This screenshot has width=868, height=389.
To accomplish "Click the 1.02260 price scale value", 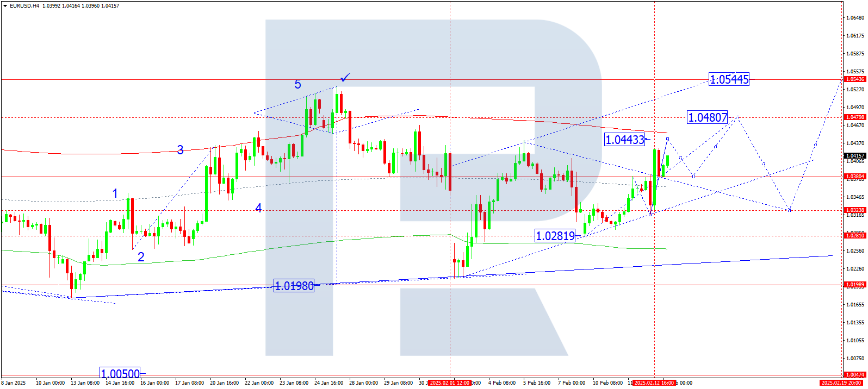I will 855,269.
